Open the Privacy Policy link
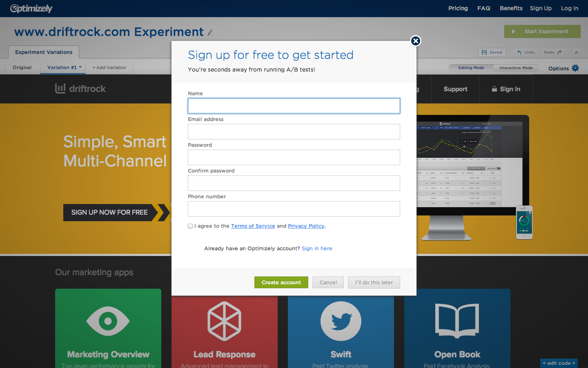588x368 pixels. (x=306, y=226)
